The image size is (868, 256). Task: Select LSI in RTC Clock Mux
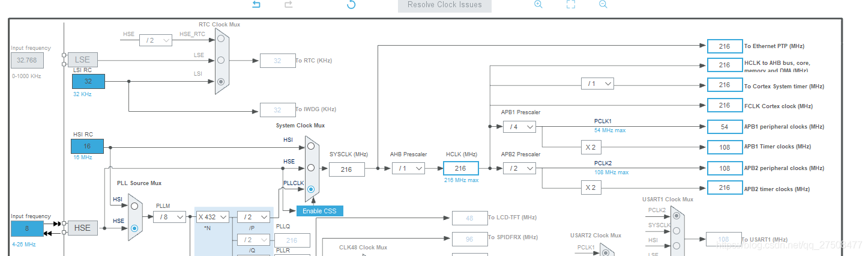[x=221, y=81]
